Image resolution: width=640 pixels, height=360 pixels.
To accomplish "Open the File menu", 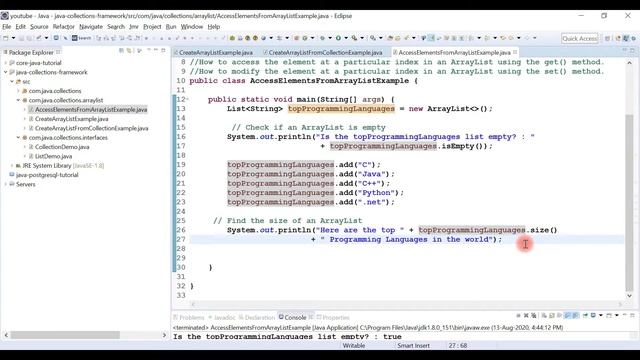I will tap(7, 27).
